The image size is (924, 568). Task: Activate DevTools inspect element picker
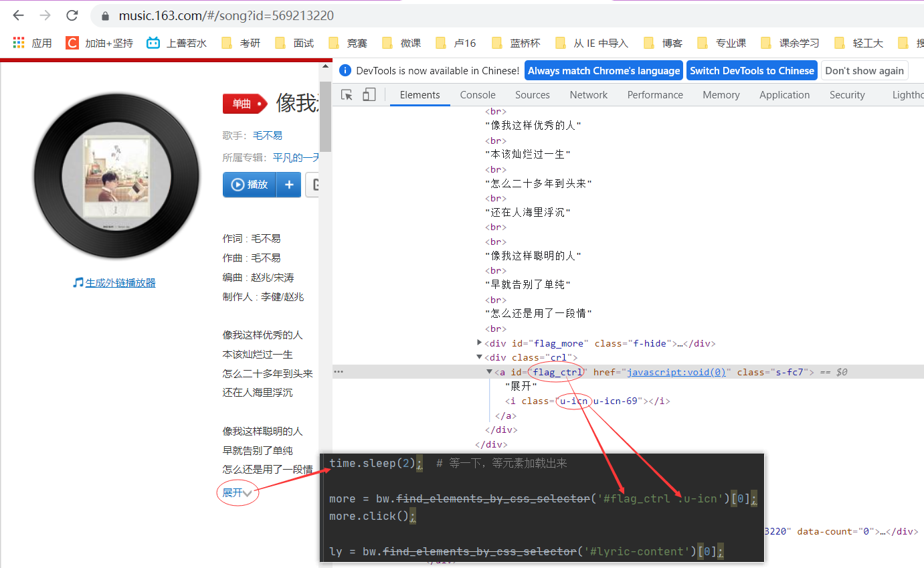[347, 95]
